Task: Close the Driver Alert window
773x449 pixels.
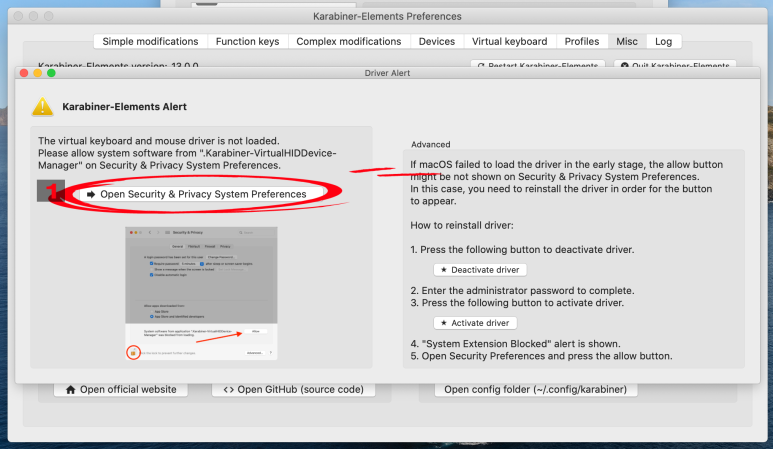Action: pos(24,73)
